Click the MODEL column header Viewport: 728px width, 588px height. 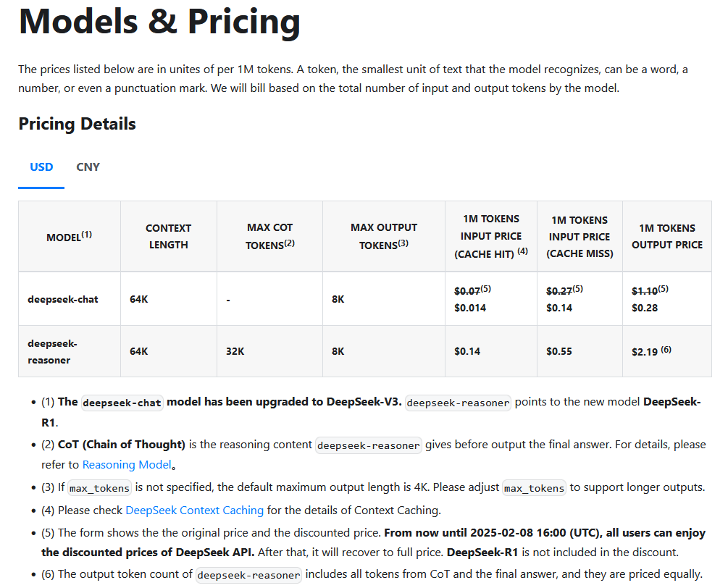click(x=70, y=237)
